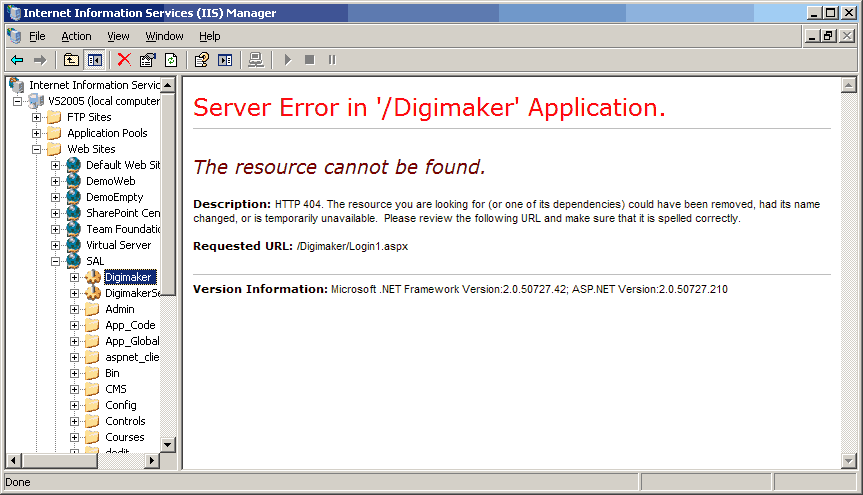
Task: Expand the Bin folder node
Action: 75,373
